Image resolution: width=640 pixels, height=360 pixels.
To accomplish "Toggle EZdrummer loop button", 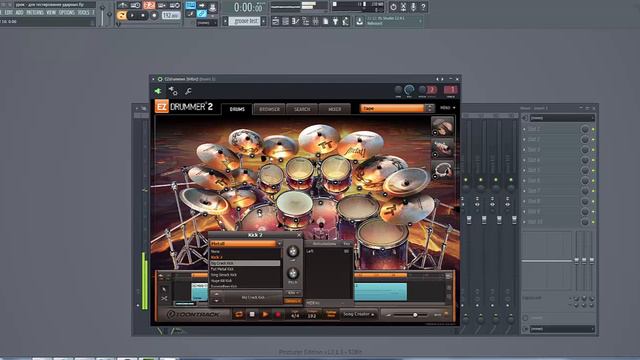I will point(238,314).
